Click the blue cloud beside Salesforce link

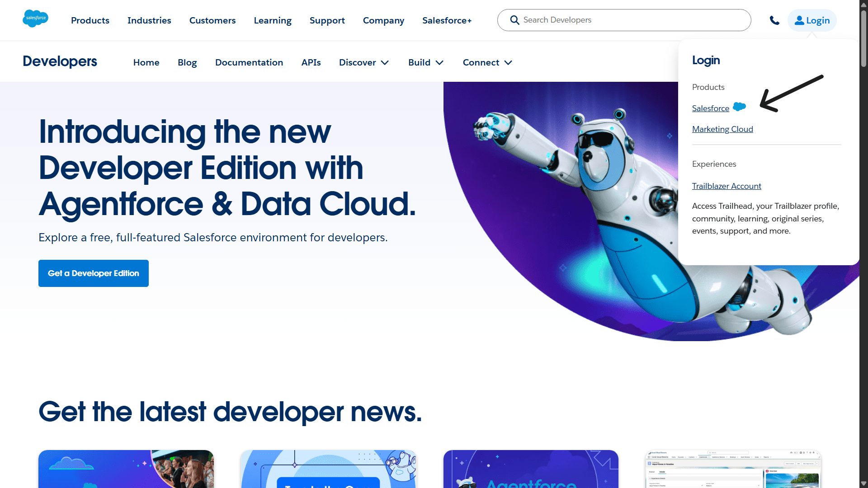(x=739, y=107)
